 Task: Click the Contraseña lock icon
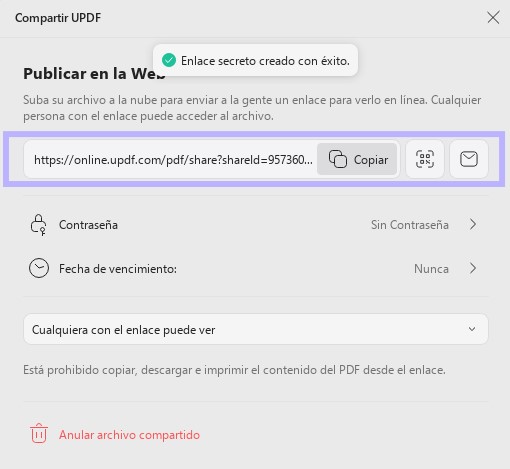(x=39, y=225)
